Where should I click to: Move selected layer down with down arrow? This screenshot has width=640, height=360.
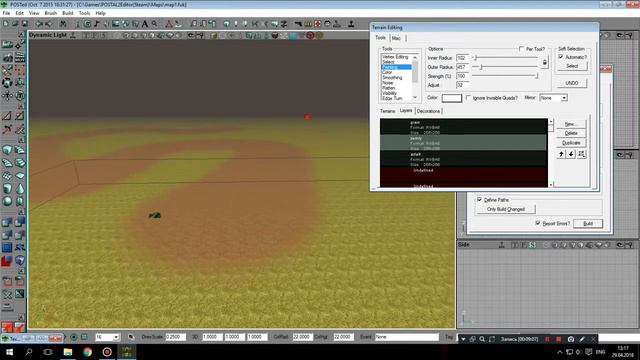(x=571, y=154)
